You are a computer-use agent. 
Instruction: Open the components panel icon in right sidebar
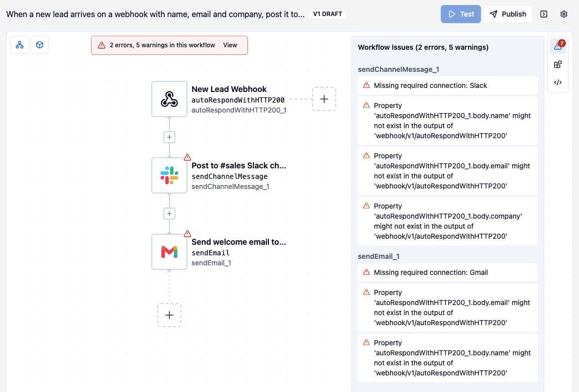[x=558, y=65]
